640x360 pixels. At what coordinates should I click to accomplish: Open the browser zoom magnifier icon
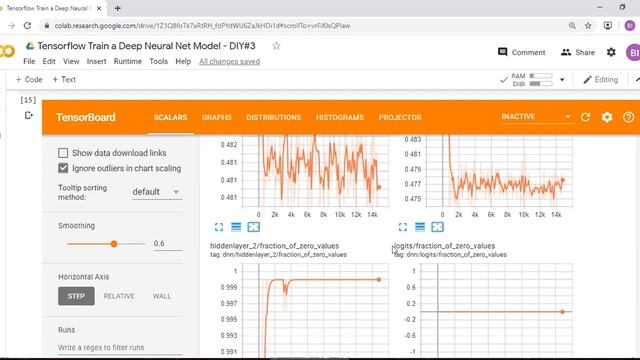click(572, 26)
